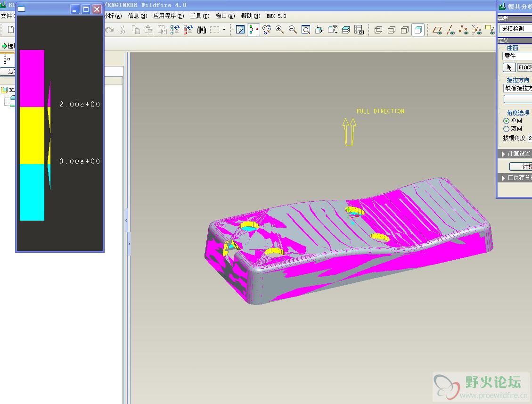Select the 双向 radio option

[506, 129]
